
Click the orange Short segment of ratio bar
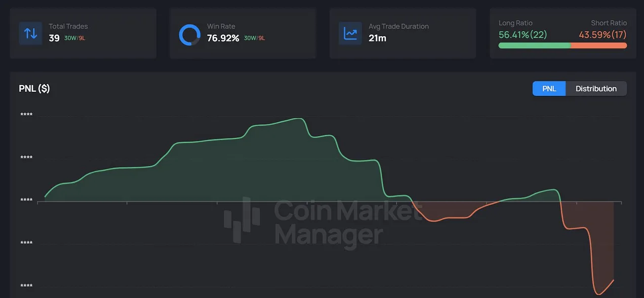point(599,46)
